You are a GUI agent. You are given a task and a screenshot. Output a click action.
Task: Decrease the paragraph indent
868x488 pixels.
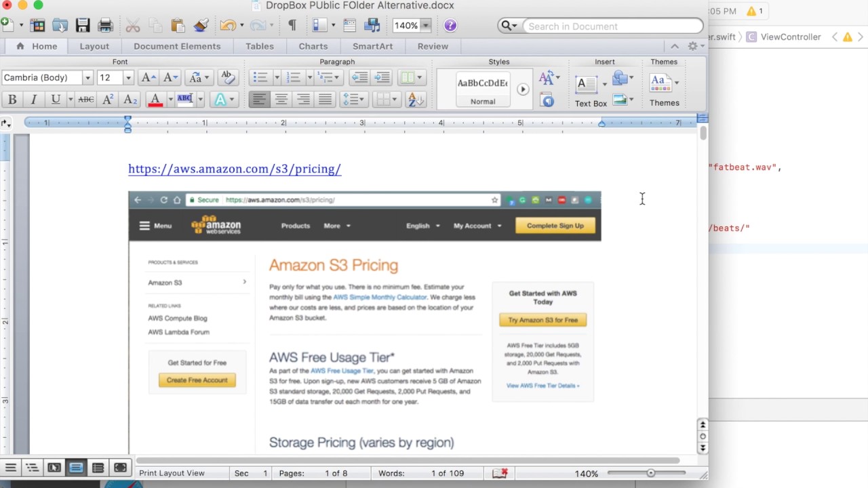pyautogui.click(x=359, y=77)
